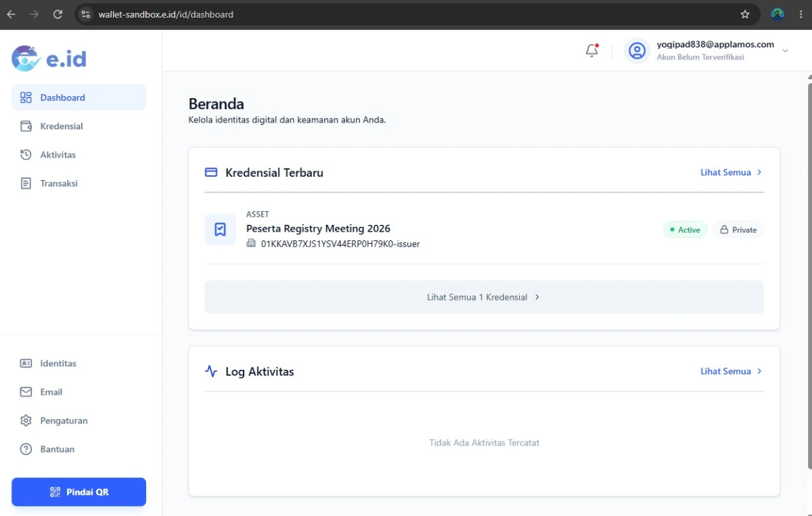The image size is (812, 516).
Task: Click the Active status badge
Action: coord(685,230)
